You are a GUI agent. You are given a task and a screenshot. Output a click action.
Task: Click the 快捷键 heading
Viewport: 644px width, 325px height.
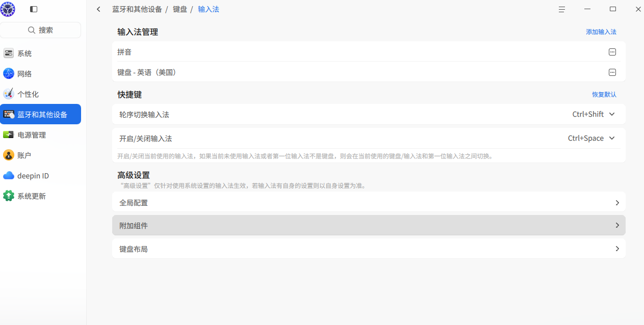(130, 95)
